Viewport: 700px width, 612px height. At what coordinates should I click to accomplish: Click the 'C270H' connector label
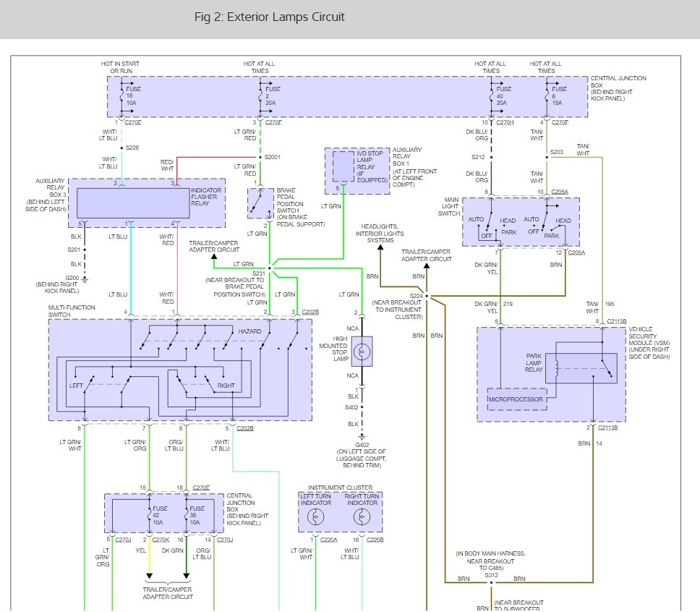505,122
